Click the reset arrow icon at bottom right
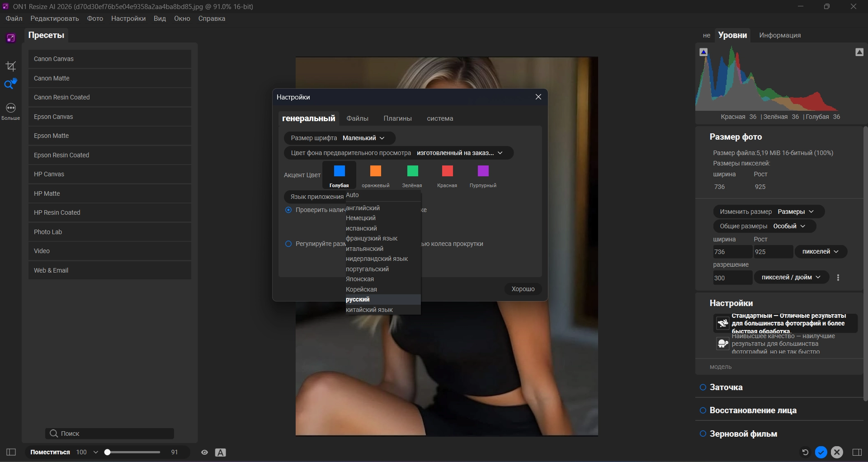The height and width of the screenshot is (462, 868). click(805, 452)
